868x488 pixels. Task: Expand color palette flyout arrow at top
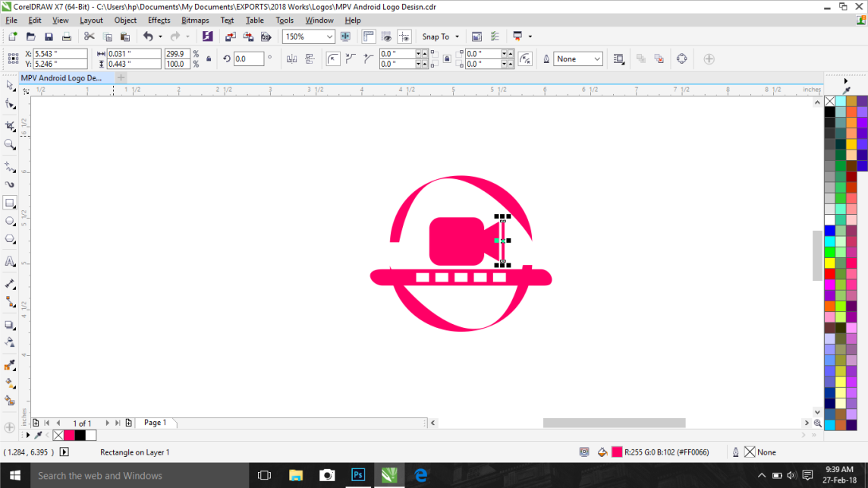tap(846, 81)
